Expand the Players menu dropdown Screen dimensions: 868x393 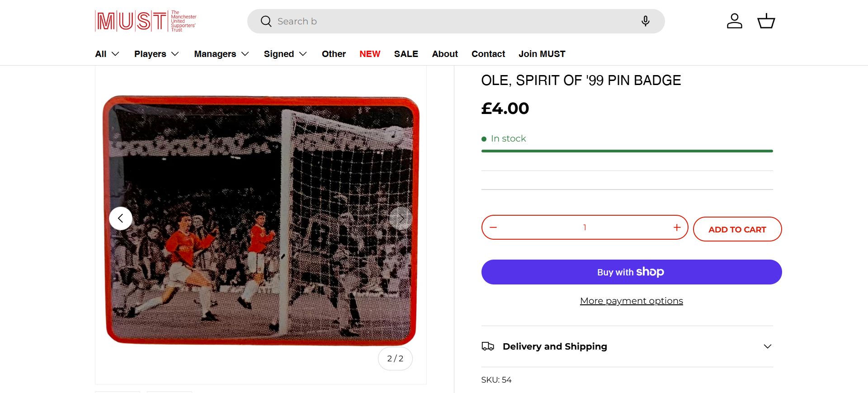click(x=156, y=54)
